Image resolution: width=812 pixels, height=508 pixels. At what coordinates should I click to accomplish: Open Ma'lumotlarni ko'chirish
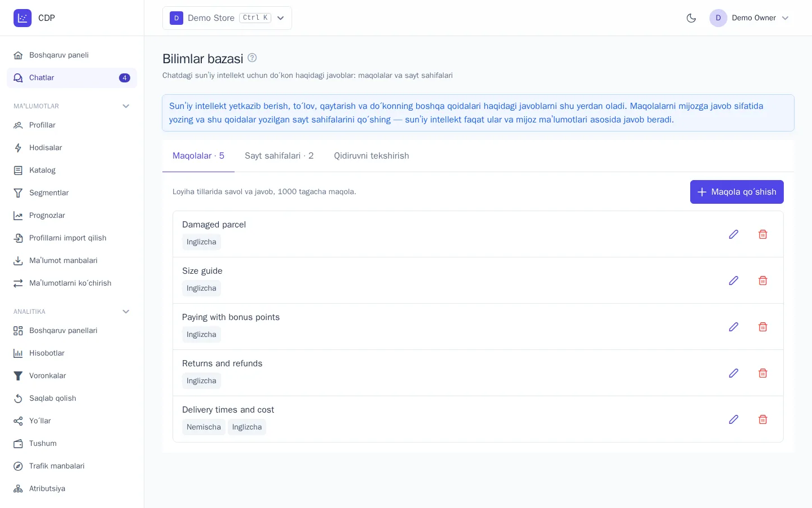pyautogui.click(x=72, y=283)
